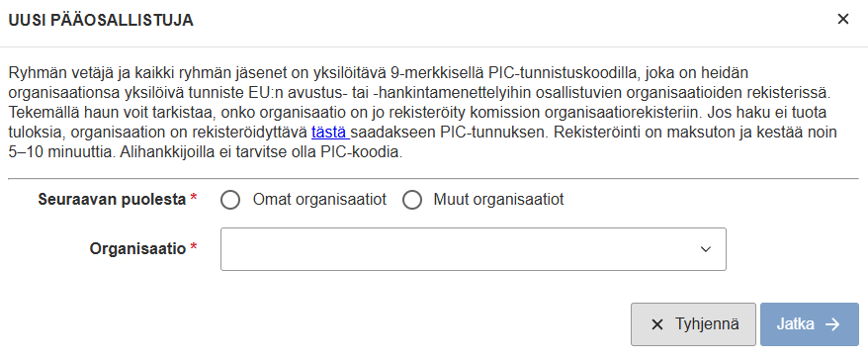Click the 'Seuraavan puolesta' field label

click(112, 200)
